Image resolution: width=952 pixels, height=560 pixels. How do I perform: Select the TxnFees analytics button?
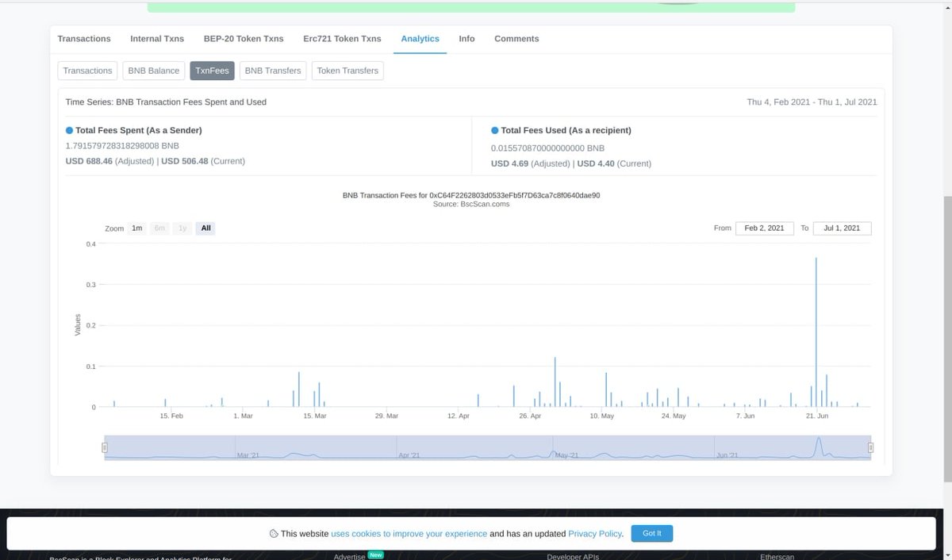[212, 71]
